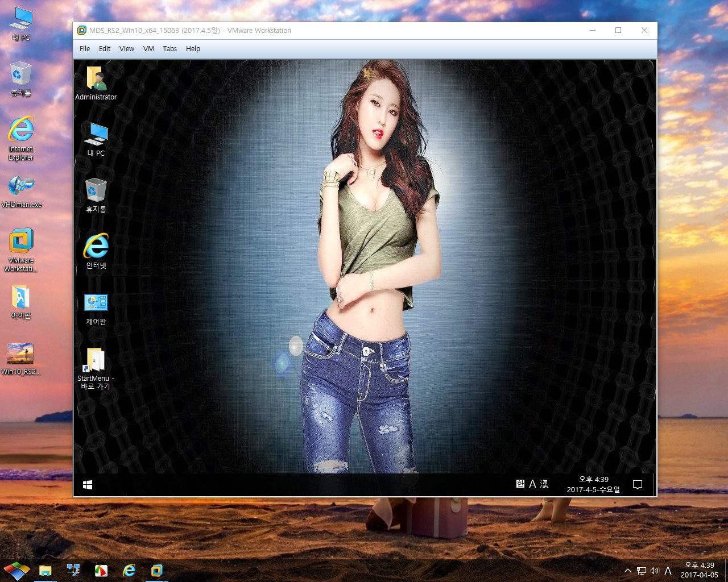Click the 漢 Hanja conversion icon in the VM taskbar
The image size is (728, 582).
point(544,484)
